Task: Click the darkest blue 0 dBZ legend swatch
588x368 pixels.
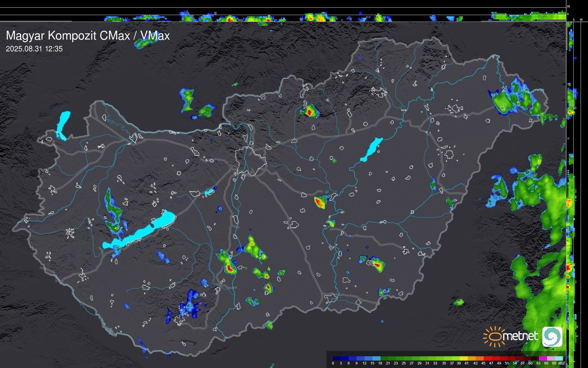Action: [x=337, y=358]
